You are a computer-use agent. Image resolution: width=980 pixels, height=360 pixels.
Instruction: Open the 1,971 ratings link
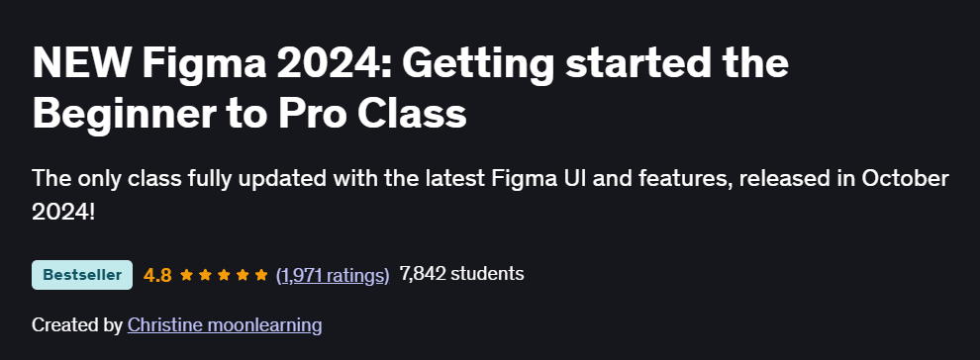point(333,275)
